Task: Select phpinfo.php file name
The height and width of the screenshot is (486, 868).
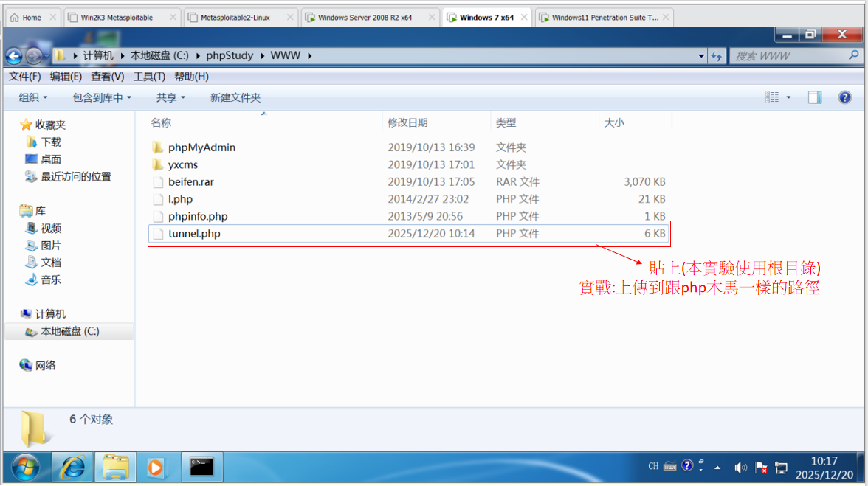Action: (x=198, y=216)
